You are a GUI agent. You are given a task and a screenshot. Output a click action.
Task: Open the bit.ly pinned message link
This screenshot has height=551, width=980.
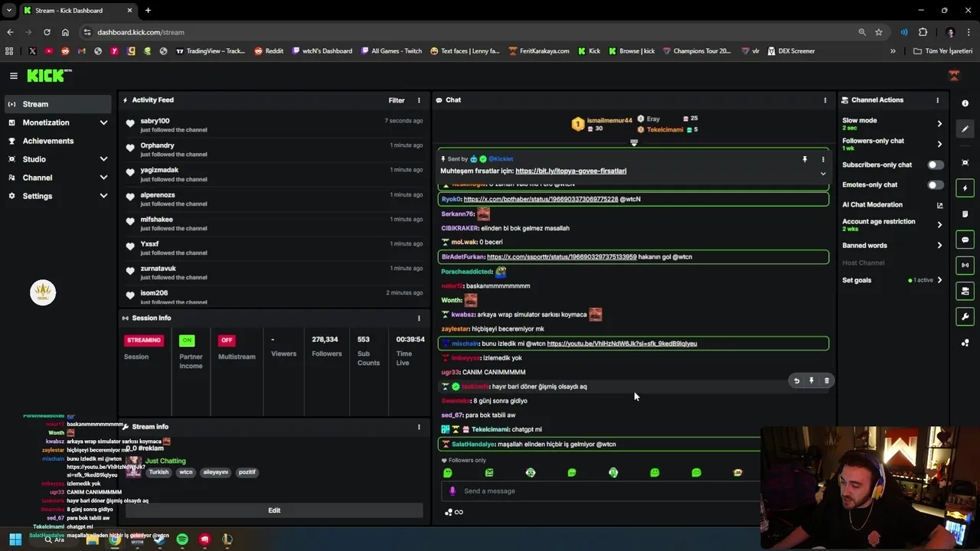tap(570, 171)
